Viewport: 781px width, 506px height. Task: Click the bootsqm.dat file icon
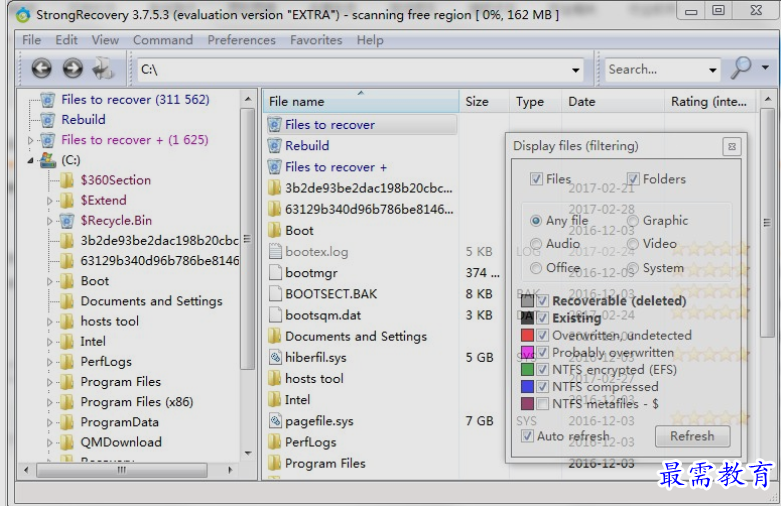click(x=275, y=315)
